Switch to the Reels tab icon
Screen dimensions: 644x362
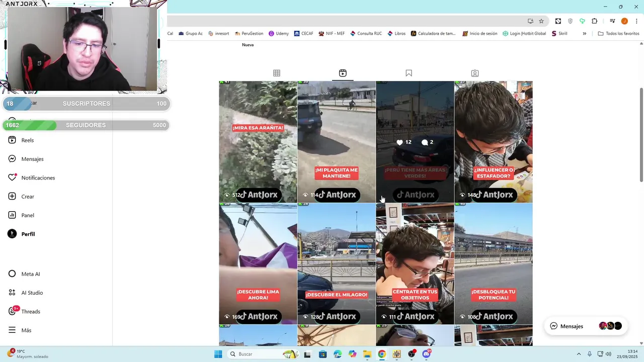(343, 73)
